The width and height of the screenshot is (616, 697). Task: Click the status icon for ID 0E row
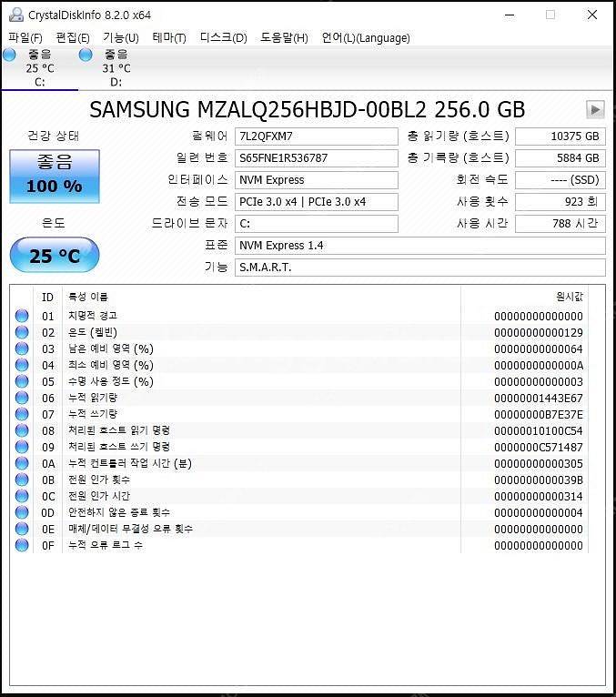tap(22, 529)
